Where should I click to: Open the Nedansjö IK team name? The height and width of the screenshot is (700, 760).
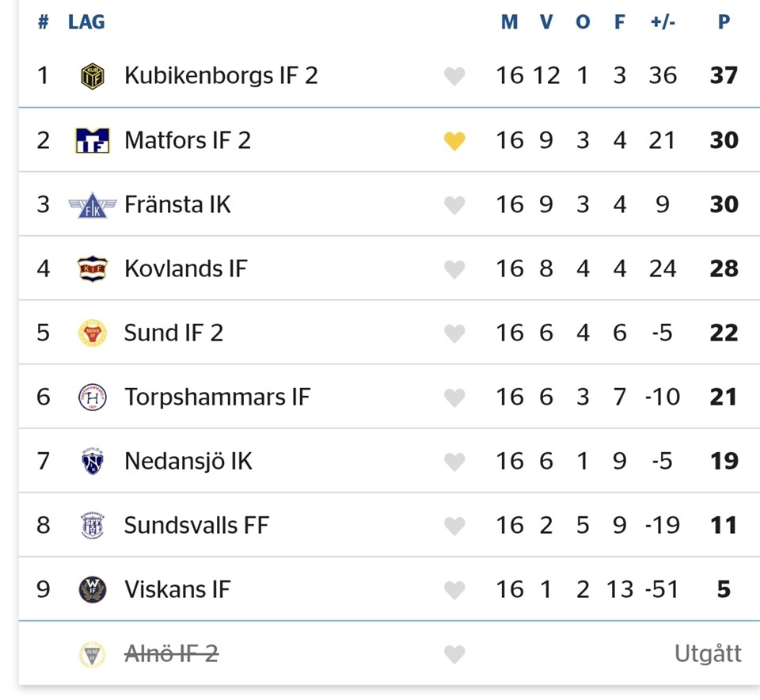188,462
